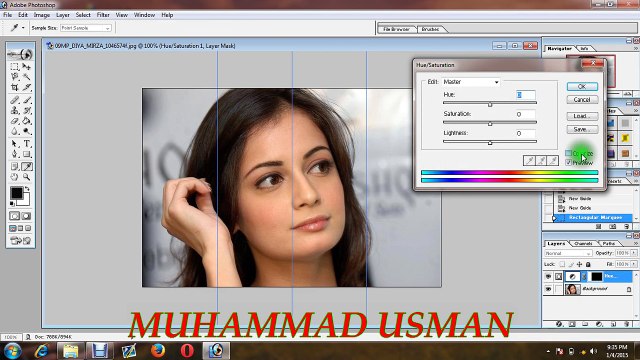640x360 pixels.
Task: Select the Magic Wand tool
Action: (x=27, y=77)
